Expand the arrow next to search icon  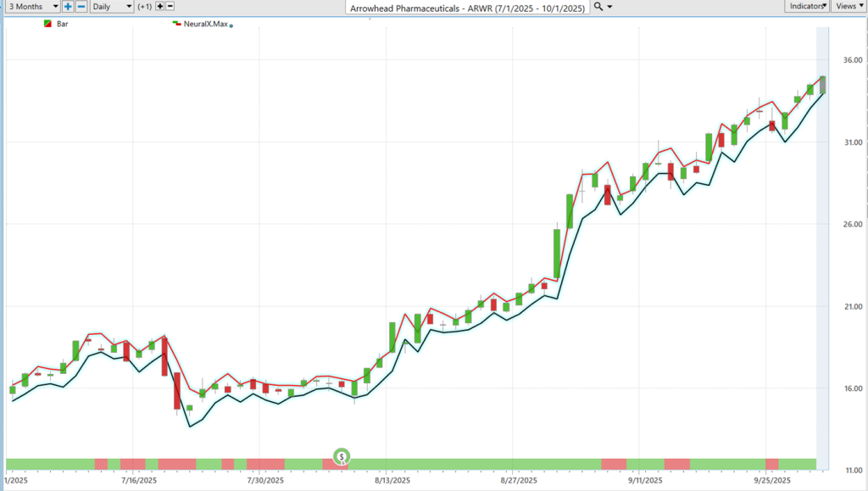click(x=610, y=7)
